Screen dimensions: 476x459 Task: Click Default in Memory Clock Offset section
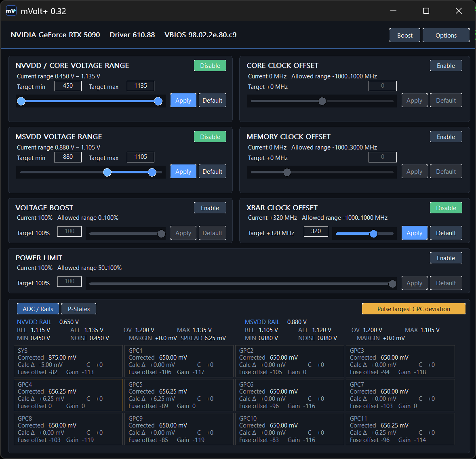tap(446, 171)
